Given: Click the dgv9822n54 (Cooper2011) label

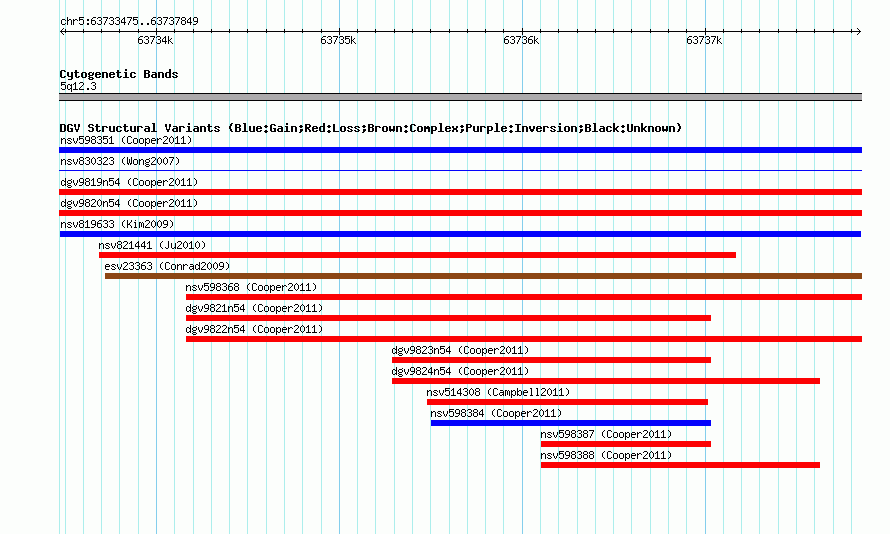Looking at the screenshot, I should click(x=254, y=329).
